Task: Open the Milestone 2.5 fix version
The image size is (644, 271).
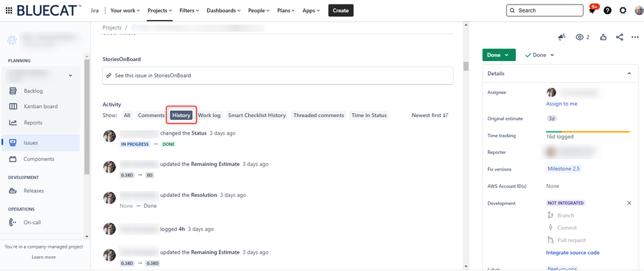Action: point(563,169)
